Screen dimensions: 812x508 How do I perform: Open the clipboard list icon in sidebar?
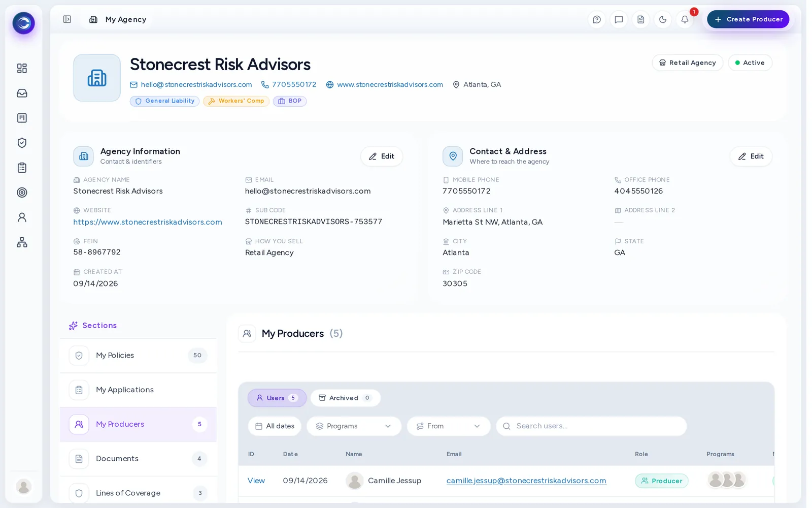click(22, 168)
